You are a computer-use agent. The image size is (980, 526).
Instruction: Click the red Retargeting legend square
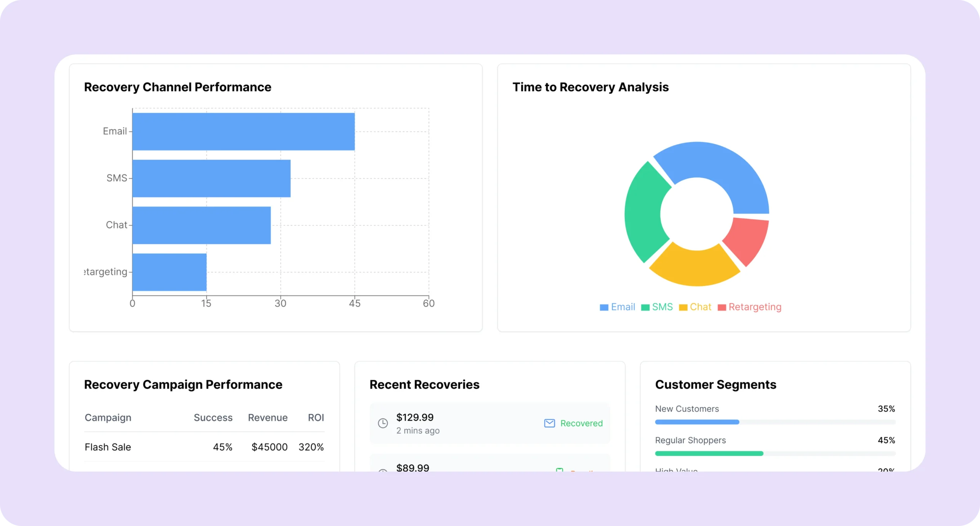pos(722,308)
